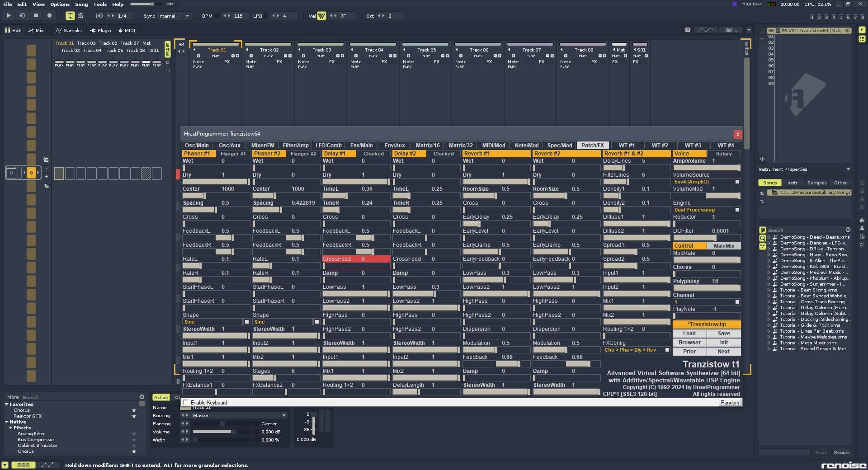868x470 pixels.
Task: Select the MainMix tab
Action: point(723,246)
